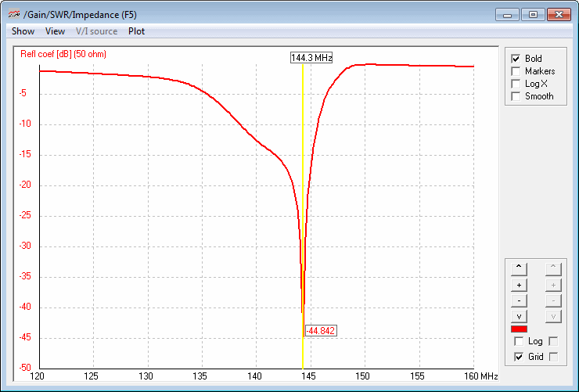Click the red trace color swatch

[x=519, y=329]
